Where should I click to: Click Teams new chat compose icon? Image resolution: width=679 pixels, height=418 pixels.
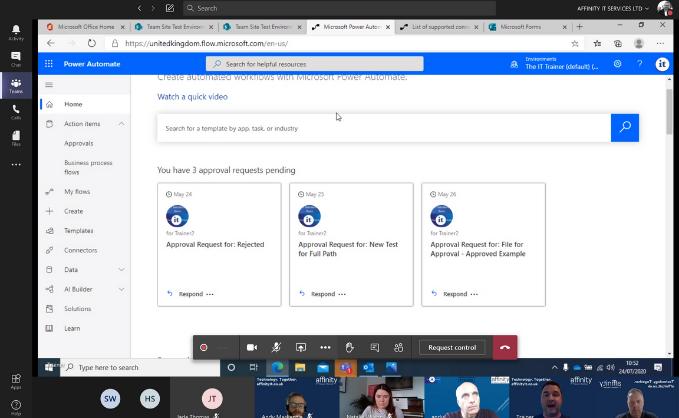pyautogui.click(x=170, y=8)
